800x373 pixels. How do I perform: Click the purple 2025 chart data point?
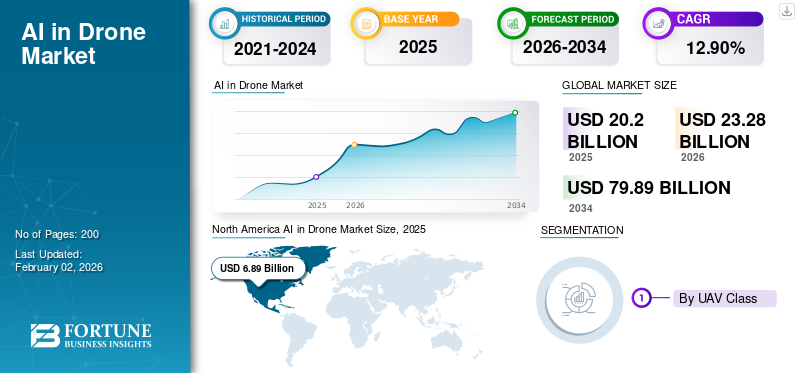coord(316,177)
